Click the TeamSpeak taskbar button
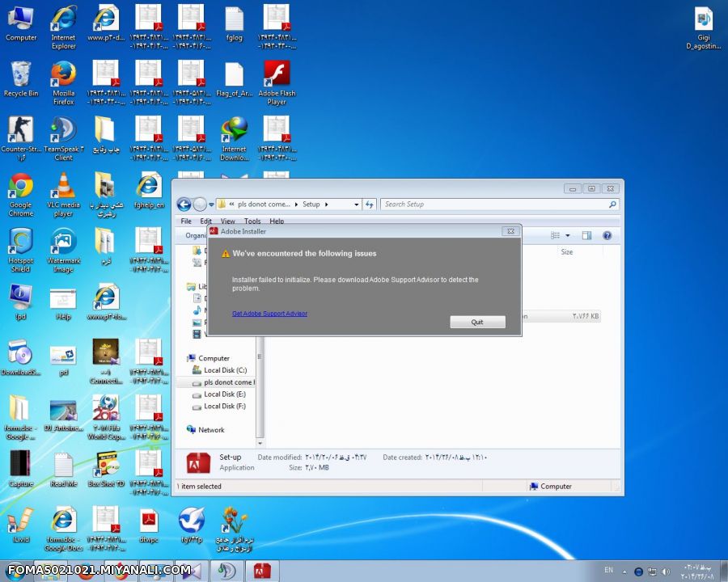The width and height of the screenshot is (728, 582). (x=226, y=571)
